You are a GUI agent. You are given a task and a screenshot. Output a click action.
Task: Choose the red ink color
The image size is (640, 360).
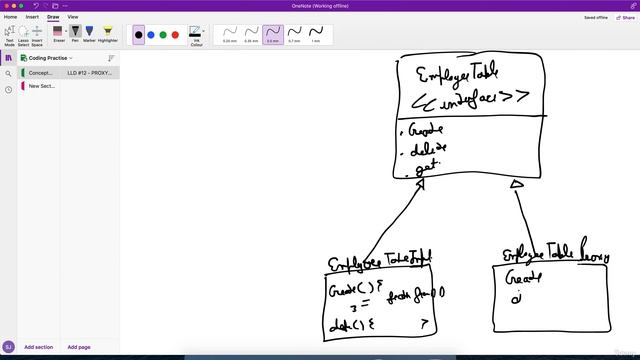pos(176,35)
